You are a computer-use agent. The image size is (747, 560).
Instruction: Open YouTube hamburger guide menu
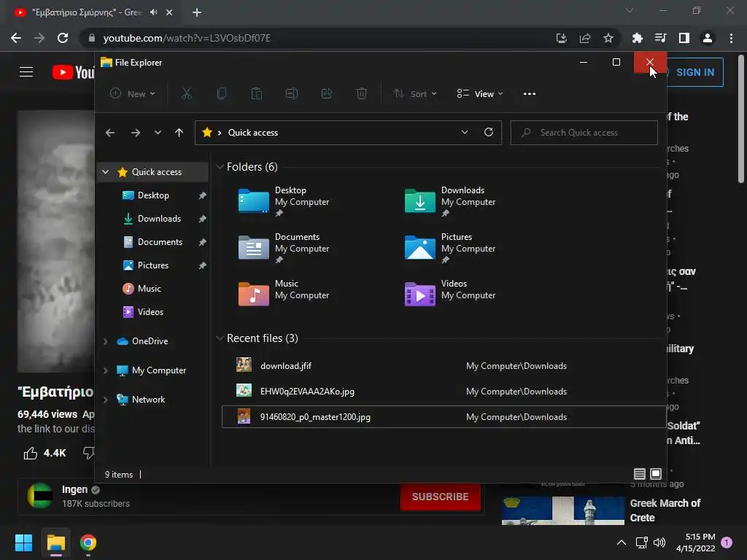click(26, 72)
